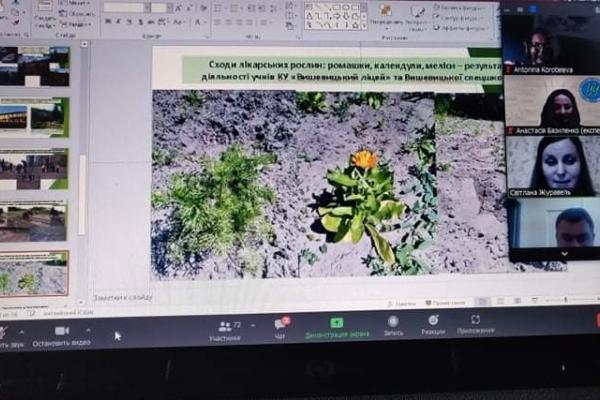Expand the participants options arrow
600x400 pixels.
tap(252, 324)
